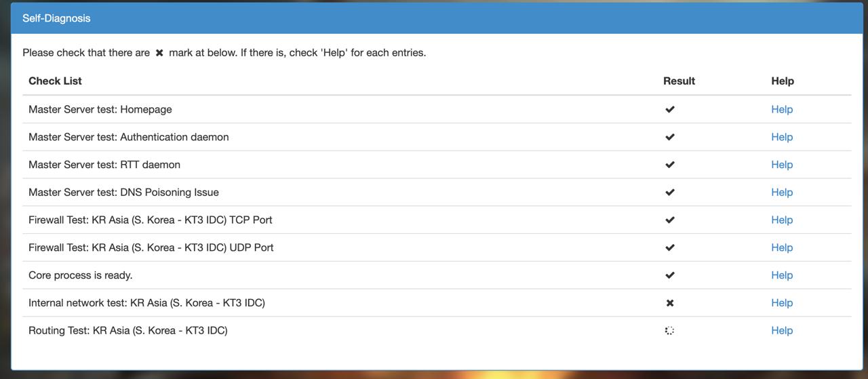Open Help for Master Server Homepage test
Image resolution: width=868 pixels, height=379 pixels.
tap(782, 109)
